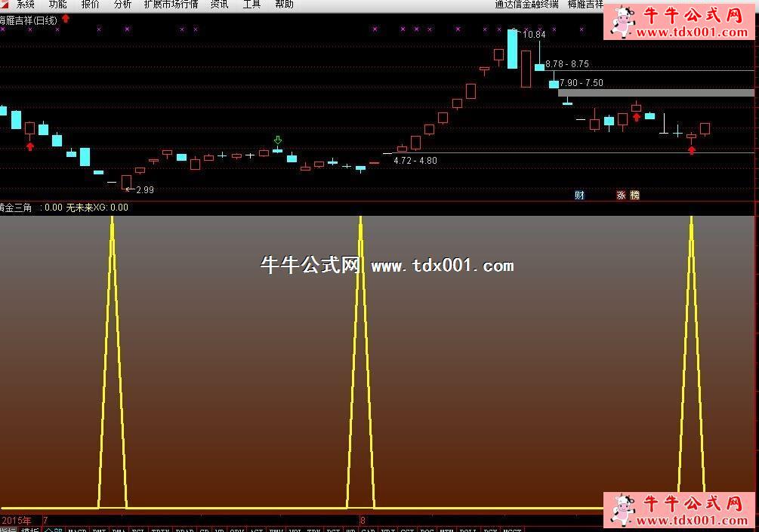Open the 系统 menu
This screenshot has width=759, height=532.
click(x=25, y=5)
